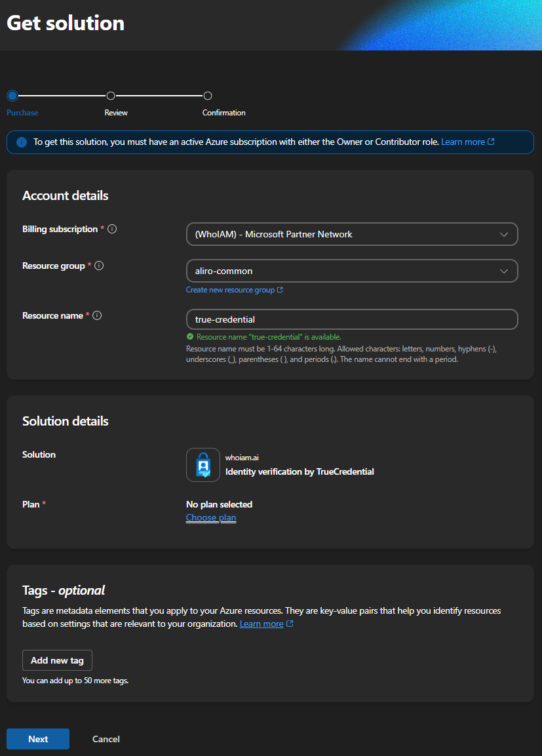The width and height of the screenshot is (542, 756).
Task: Click the TrueCredential solution logo icon
Action: (203, 465)
